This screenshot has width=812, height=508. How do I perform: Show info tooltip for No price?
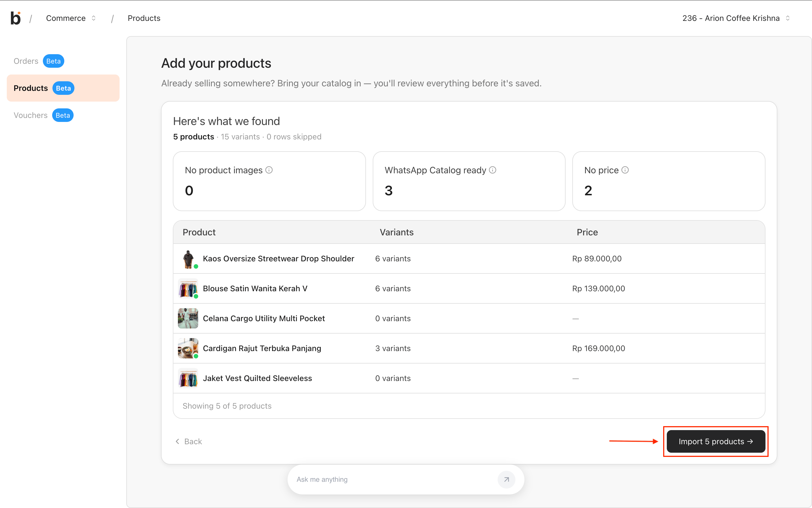(625, 170)
